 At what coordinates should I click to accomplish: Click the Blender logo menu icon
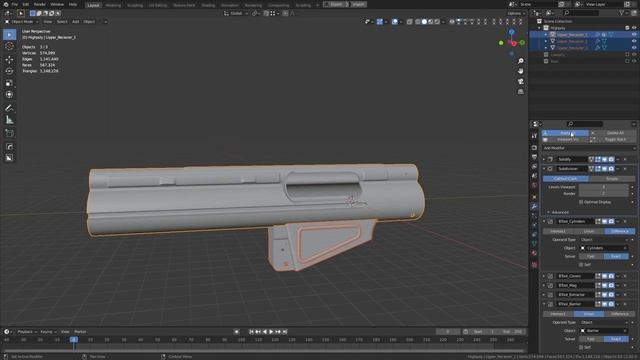6,4
